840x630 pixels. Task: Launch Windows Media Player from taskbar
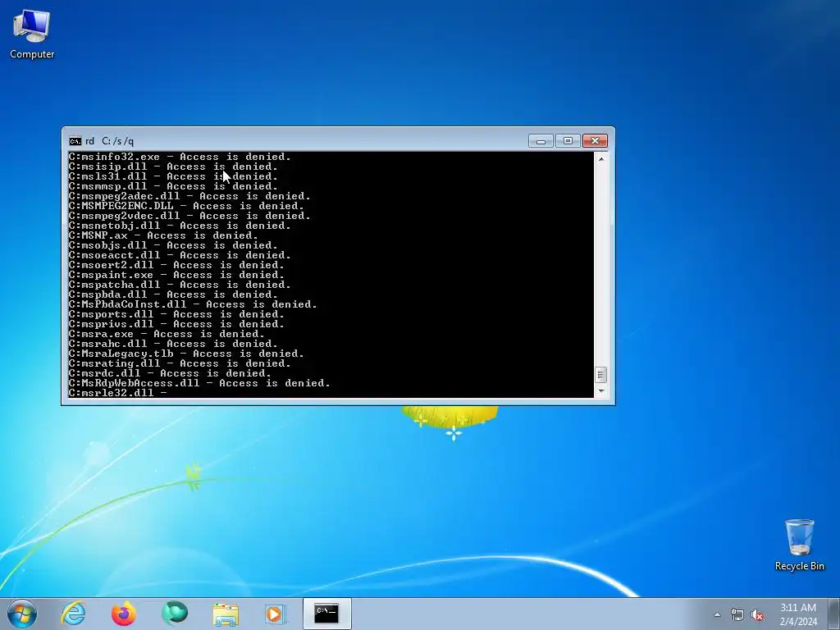(276, 614)
